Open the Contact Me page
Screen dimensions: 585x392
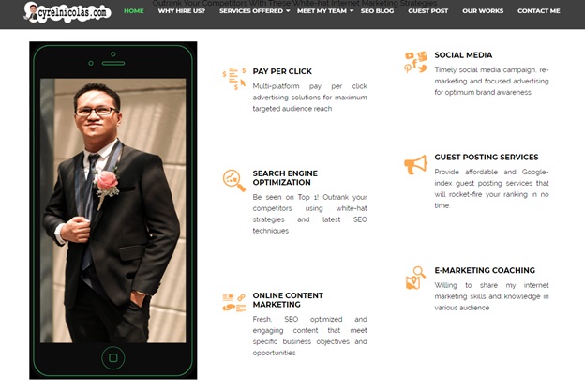click(x=539, y=11)
